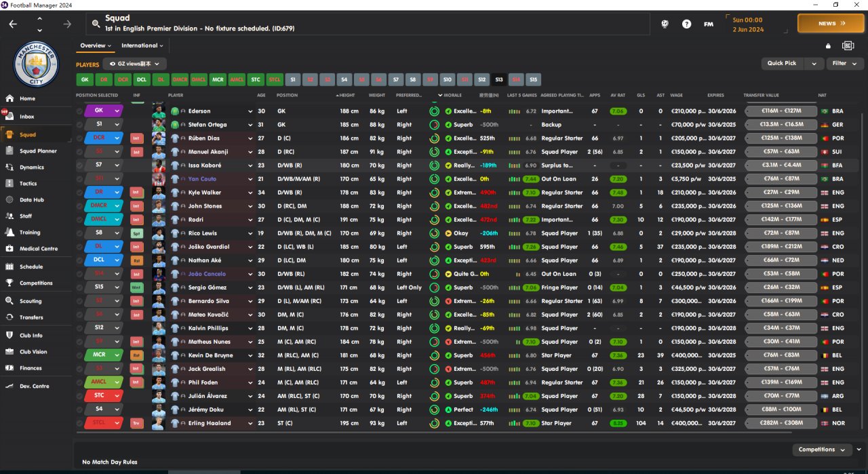Open the Club Vision page
Image resolution: width=868 pixels, height=474 pixels.
click(x=33, y=351)
